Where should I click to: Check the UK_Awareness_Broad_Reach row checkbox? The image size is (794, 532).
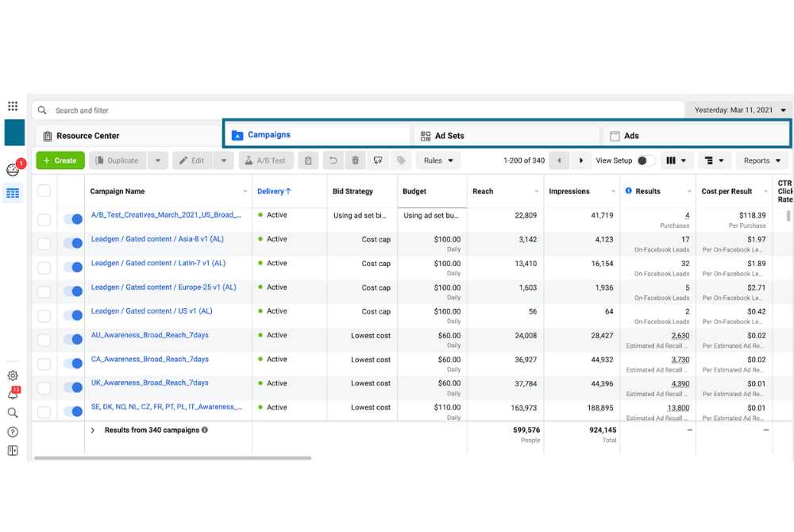[44, 387]
